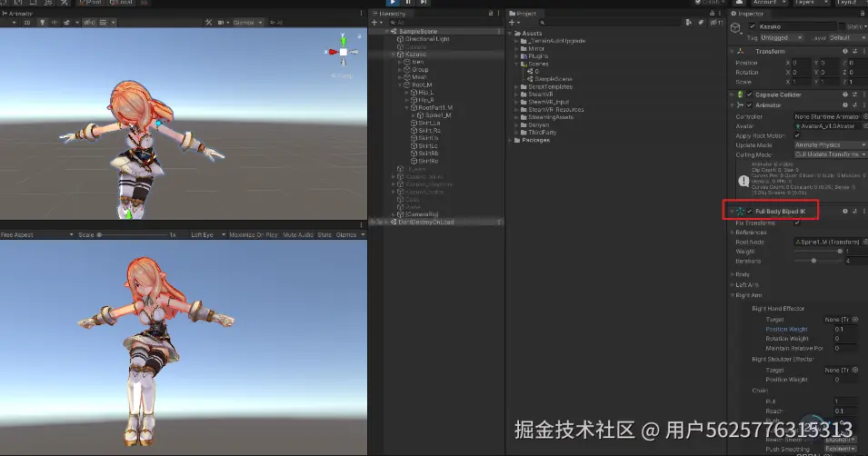This screenshot has width=868, height=456.
Task: Toggle Mute Audio in Game view
Action: 298,235
